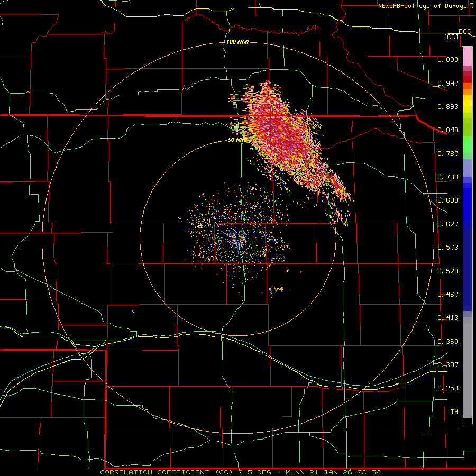The image size is (476, 476).
Task: Click the NEXLAB-College of DuPage title text
Action: pos(422,6)
